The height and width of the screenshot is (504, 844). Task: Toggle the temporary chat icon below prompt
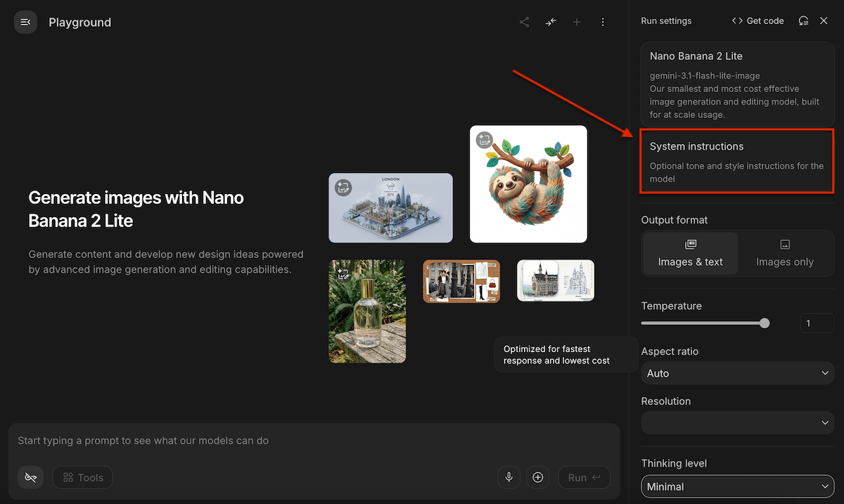coord(30,477)
